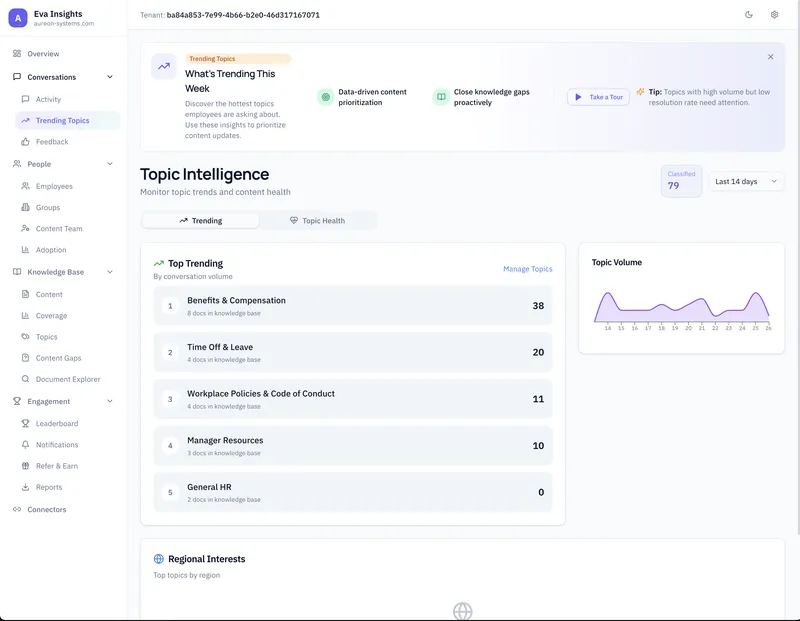Collapse the Knowledge Base section chevron
The height and width of the screenshot is (621, 800).
click(110, 272)
